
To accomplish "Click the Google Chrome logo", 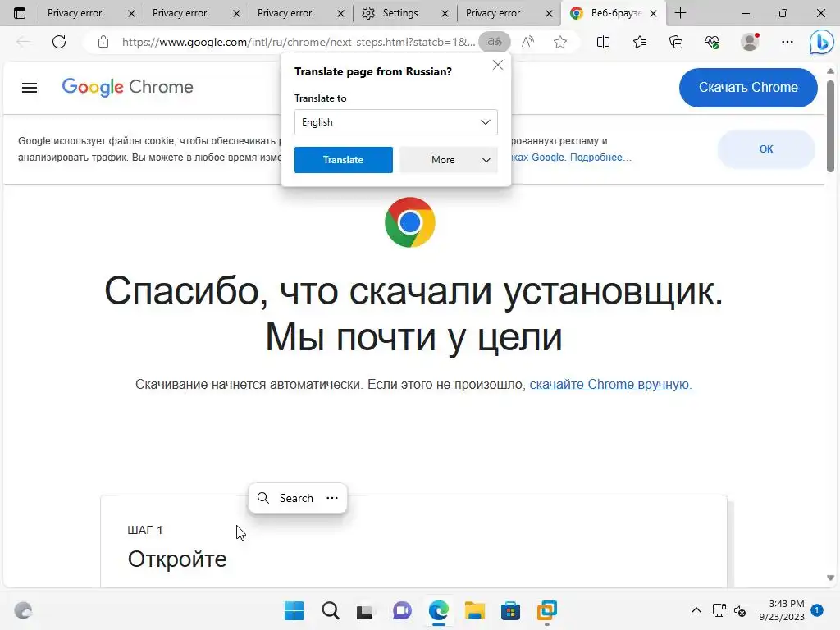I will coord(127,87).
